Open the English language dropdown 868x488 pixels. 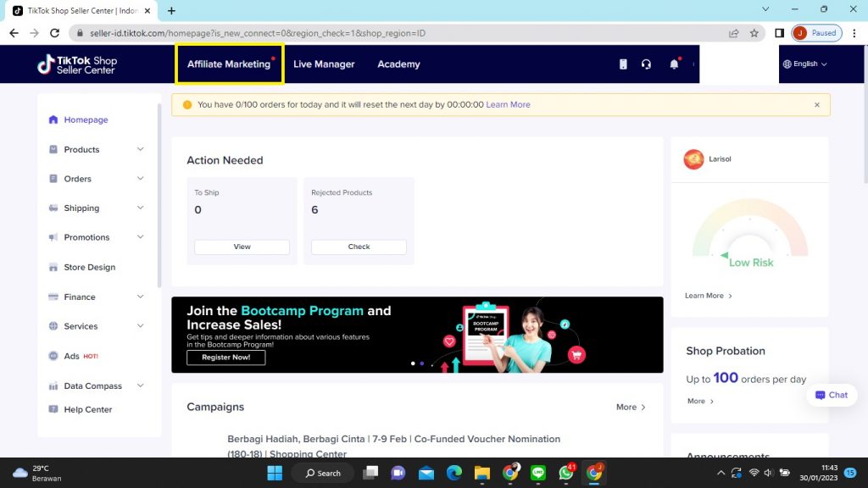[x=805, y=64]
